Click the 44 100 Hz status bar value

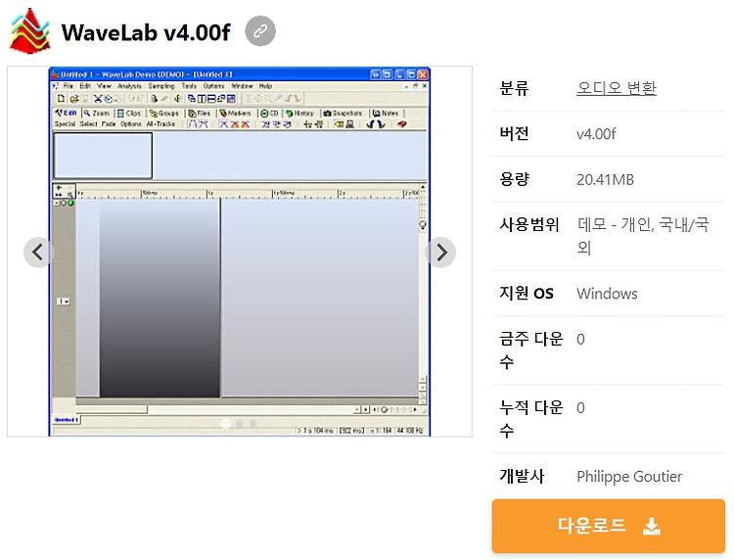click(x=410, y=431)
